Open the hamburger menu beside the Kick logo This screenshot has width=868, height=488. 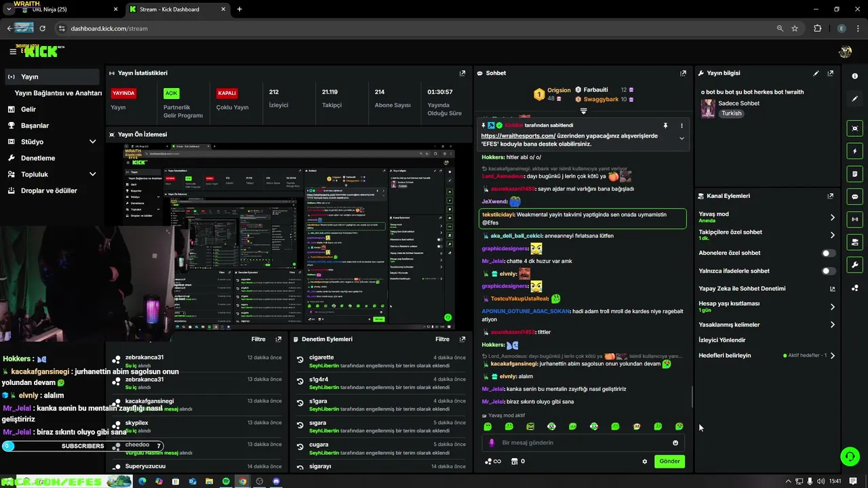12,52
